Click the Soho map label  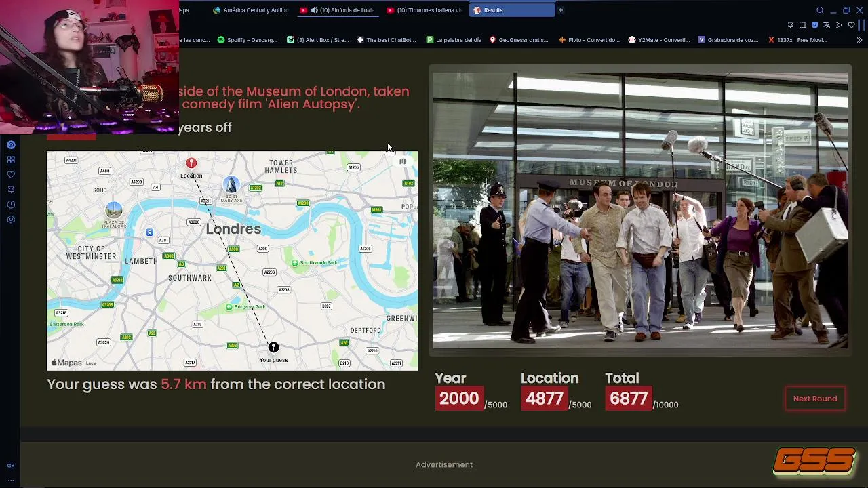point(100,190)
